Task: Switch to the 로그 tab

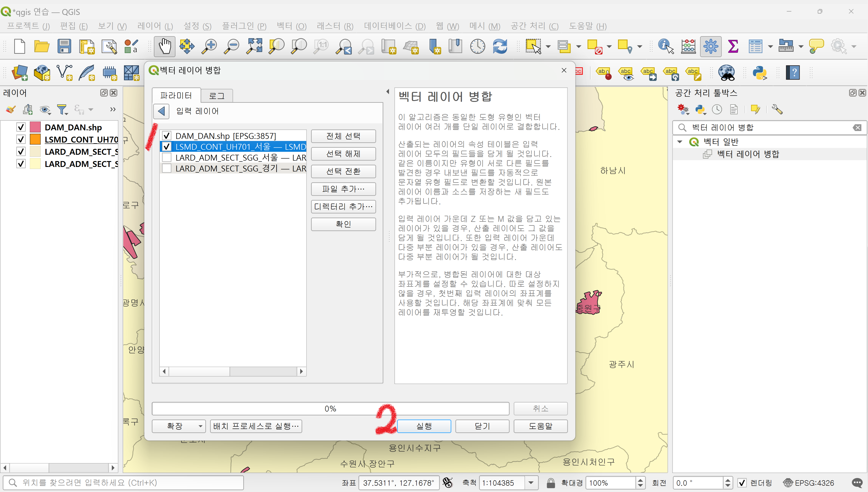Action: coord(217,96)
